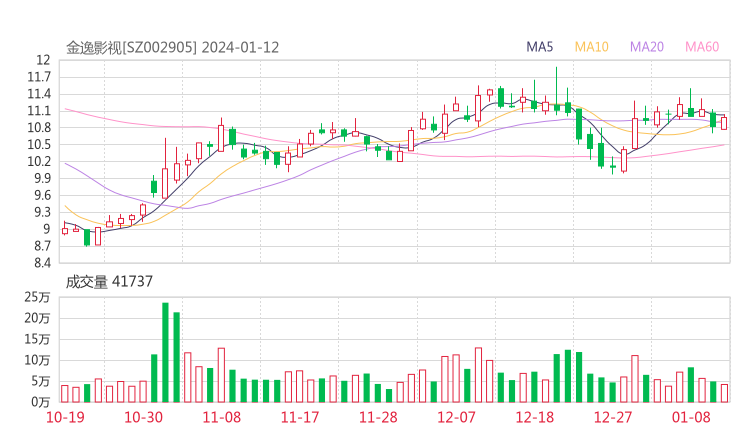
Task: Click the 15万 volume axis label
Action: point(37,339)
